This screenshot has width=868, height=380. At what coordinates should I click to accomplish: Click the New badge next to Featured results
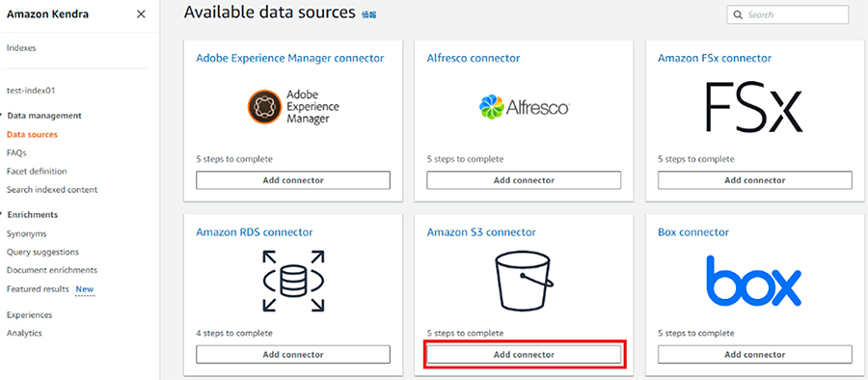pos(85,289)
